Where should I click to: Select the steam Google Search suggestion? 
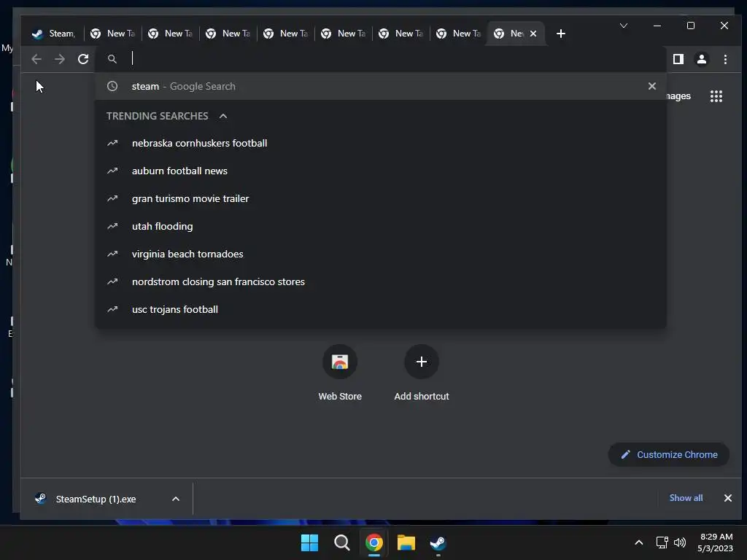(380, 86)
